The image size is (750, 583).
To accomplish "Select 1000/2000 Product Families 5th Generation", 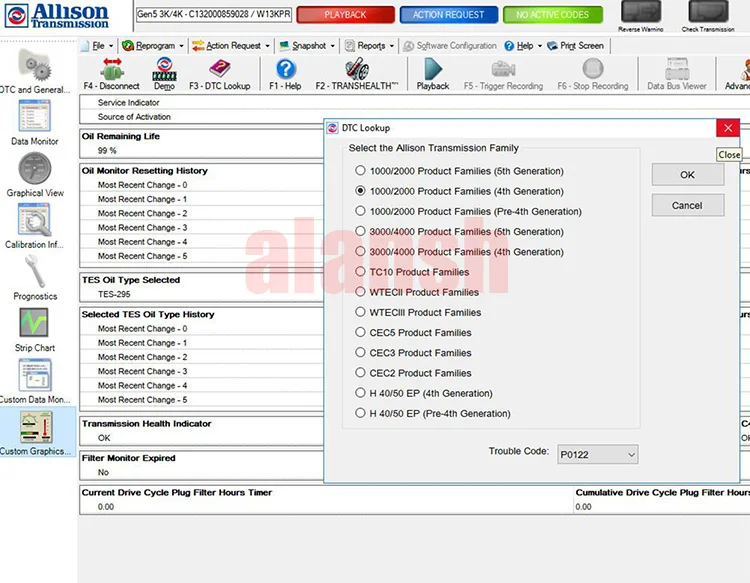I will pyautogui.click(x=360, y=170).
